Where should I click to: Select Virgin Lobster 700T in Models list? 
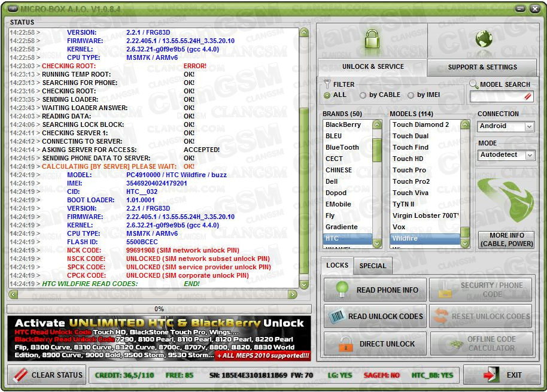[x=426, y=215]
